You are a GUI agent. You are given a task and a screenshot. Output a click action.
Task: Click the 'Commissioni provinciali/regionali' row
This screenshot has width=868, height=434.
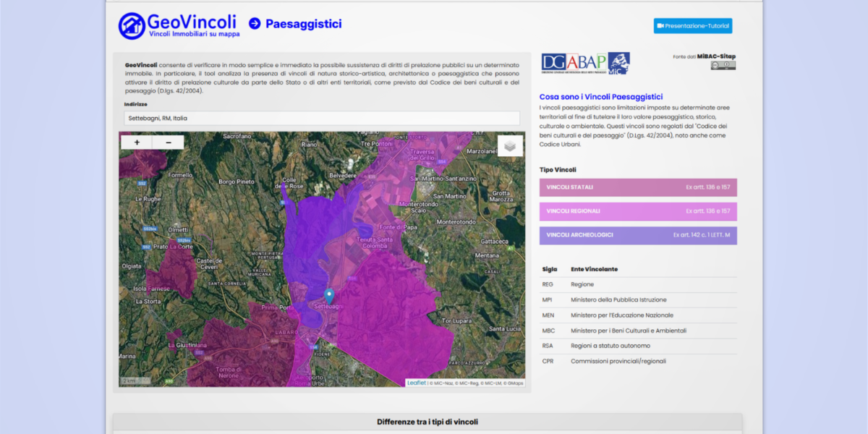(638, 361)
